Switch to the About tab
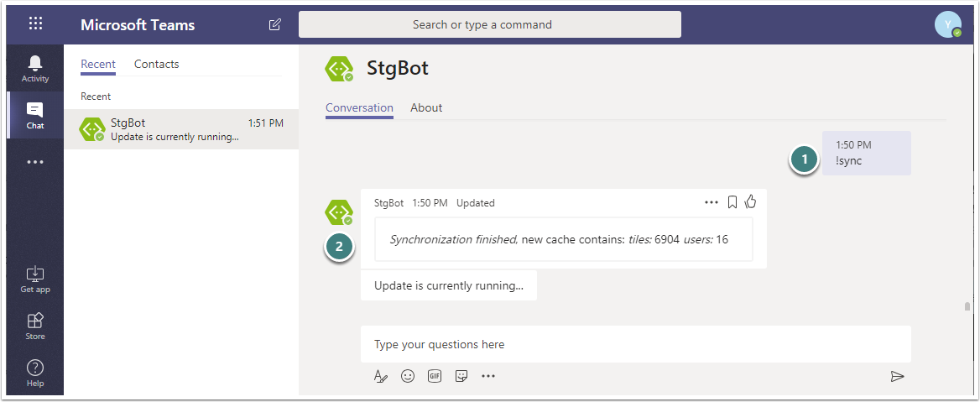Screen dimensions: 980x402 426,108
